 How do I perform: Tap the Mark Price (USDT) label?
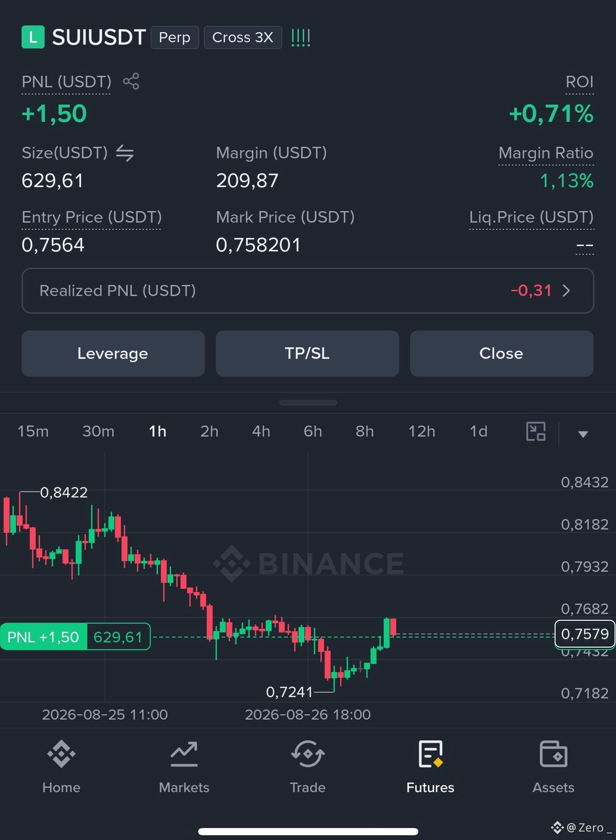285,217
